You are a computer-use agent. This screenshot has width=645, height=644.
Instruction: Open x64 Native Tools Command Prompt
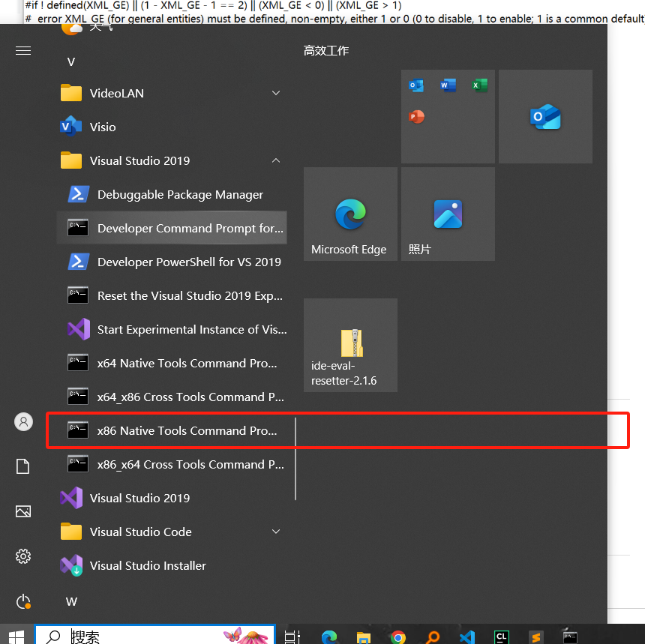pos(172,363)
